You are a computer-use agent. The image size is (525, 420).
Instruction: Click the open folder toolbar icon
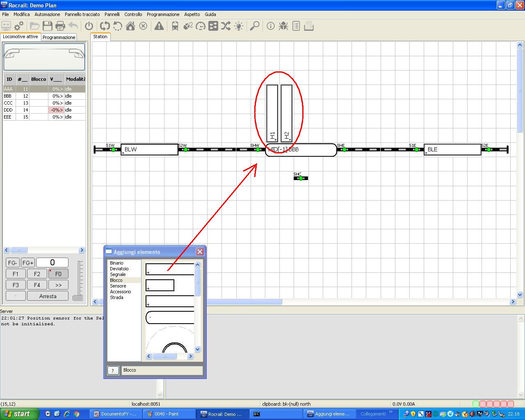35,26
